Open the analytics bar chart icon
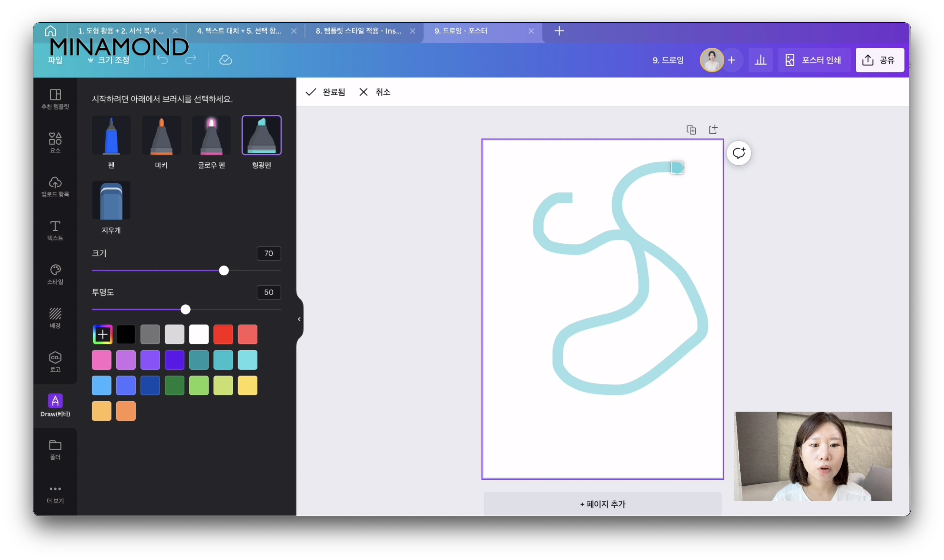Viewport: 944px width, 560px height. pyautogui.click(x=760, y=60)
